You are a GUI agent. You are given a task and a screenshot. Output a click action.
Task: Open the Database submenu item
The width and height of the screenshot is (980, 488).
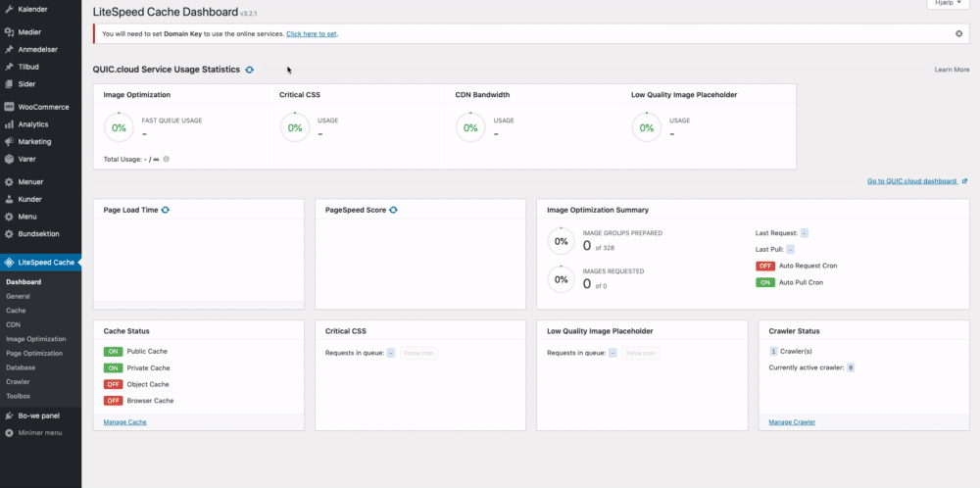tap(21, 367)
